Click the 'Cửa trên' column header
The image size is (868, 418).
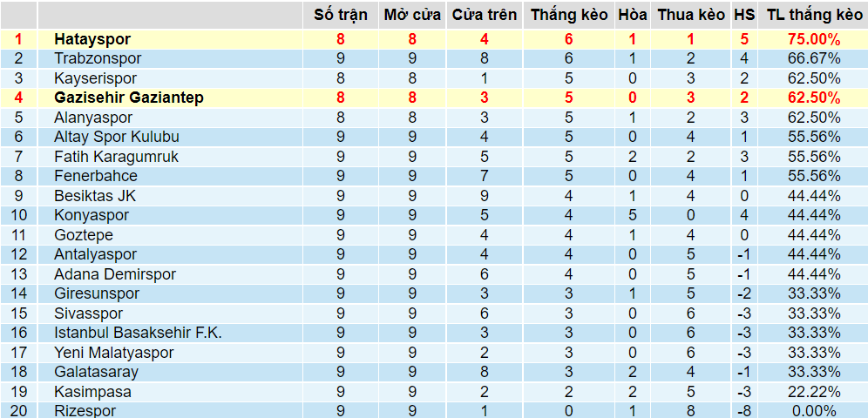click(485, 15)
